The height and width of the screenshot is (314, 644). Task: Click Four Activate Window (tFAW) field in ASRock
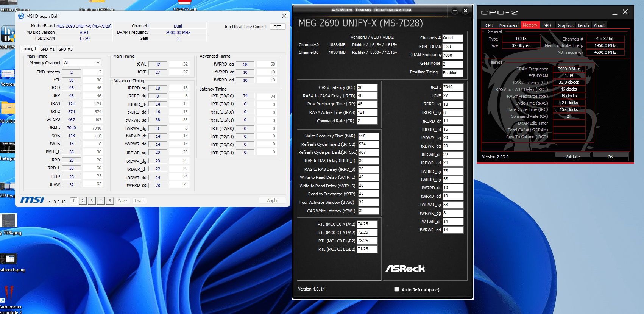coord(368,202)
